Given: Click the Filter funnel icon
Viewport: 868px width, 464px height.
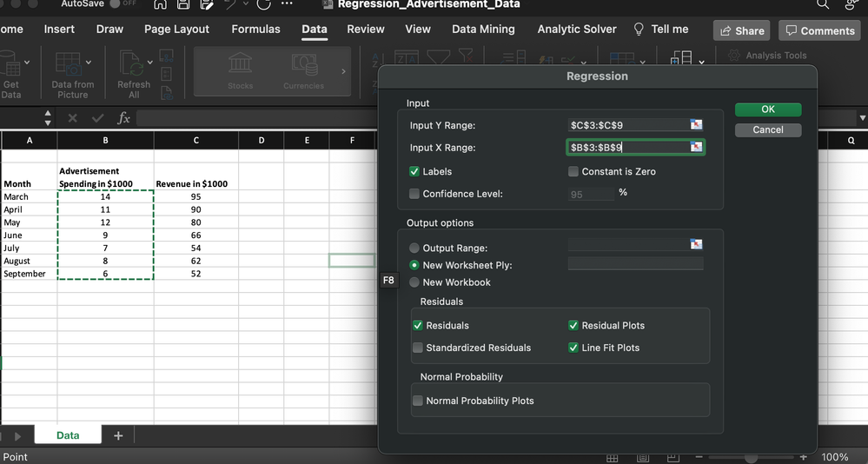Looking at the screenshot, I should tap(438, 57).
